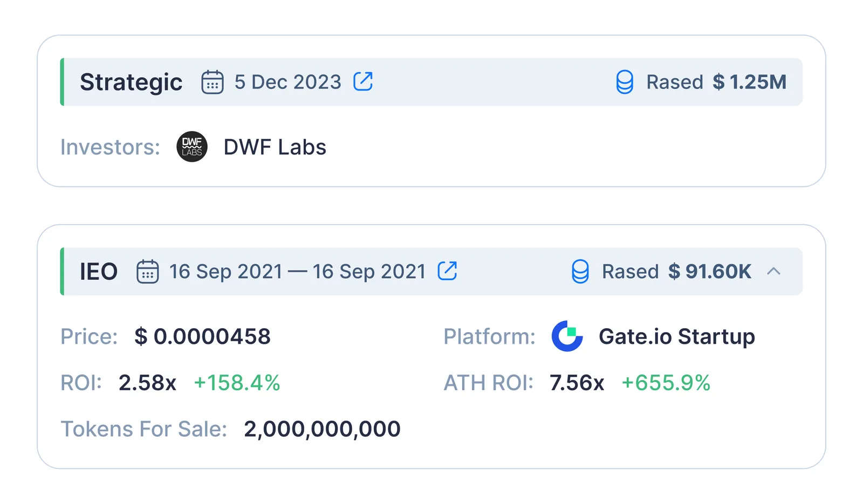This screenshot has width=863, height=504.
Task: Click the price value $ 0.0000458
Action: click(x=202, y=336)
